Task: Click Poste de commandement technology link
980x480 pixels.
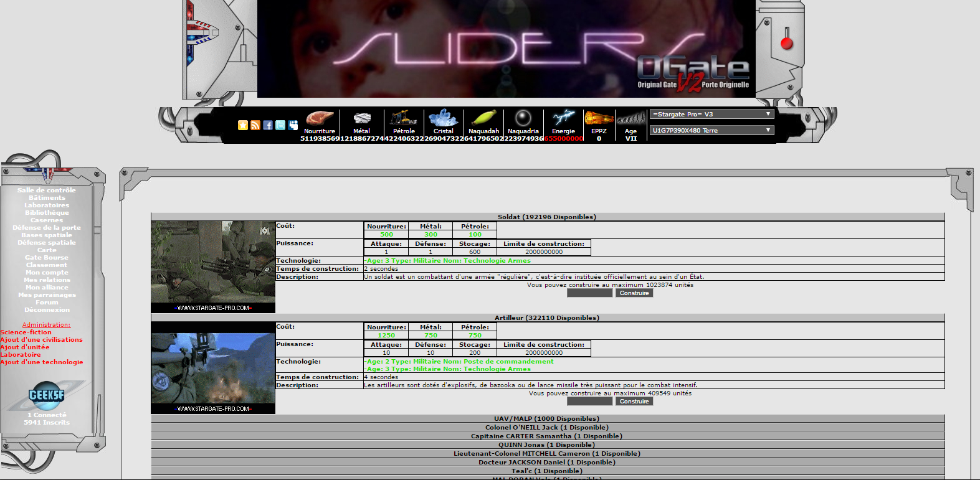Action: (459, 362)
